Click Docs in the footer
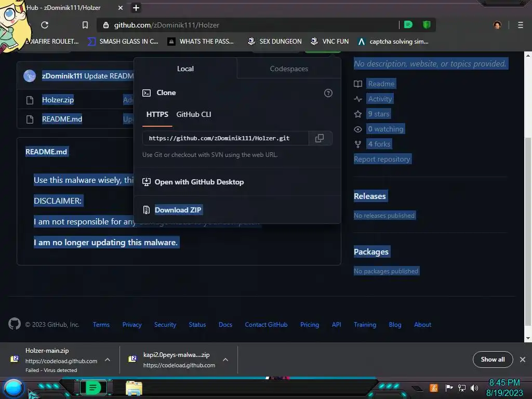 (x=225, y=325)
